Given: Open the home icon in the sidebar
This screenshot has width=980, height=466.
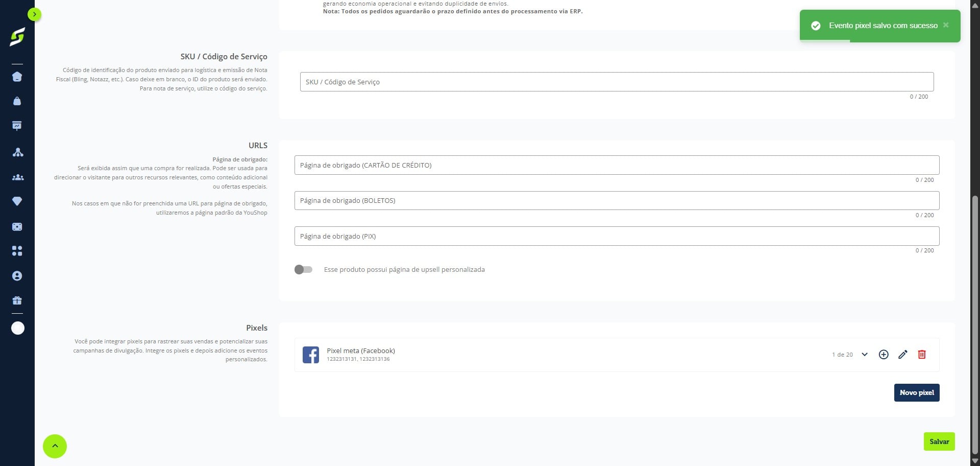Looking at the screenshot, I should (x=17, y=77).
